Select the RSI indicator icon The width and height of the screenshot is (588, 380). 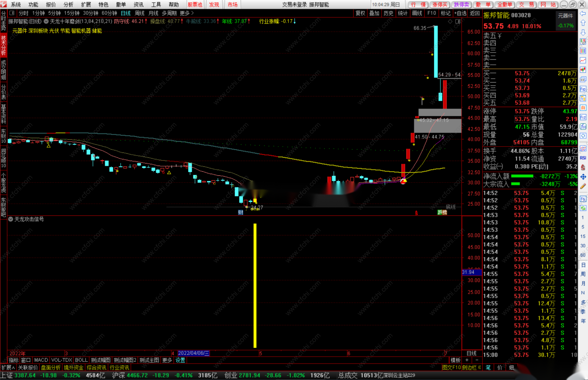coord(583,158)
